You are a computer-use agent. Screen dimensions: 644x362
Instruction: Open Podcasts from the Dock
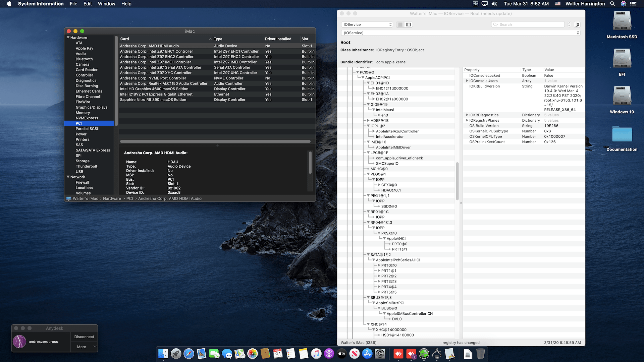(329, 354)
